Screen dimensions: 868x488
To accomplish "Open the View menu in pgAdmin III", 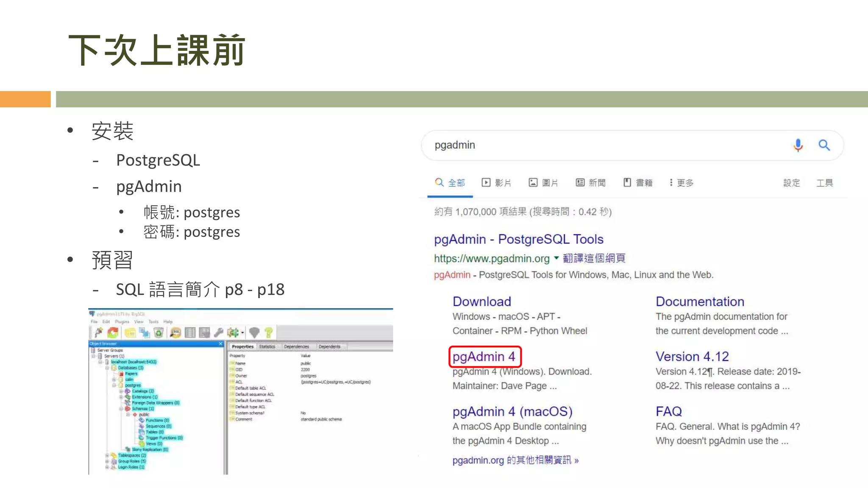I will pos(139,322).
